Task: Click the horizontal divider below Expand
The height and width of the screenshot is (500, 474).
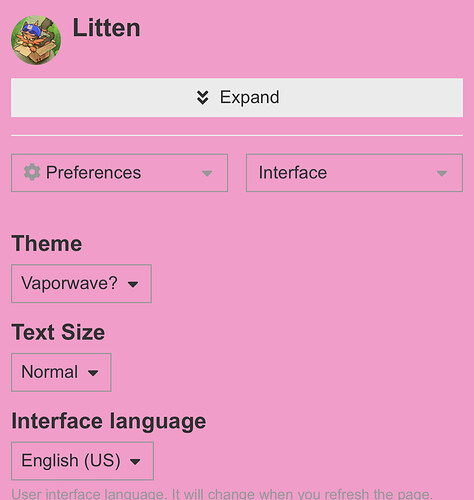Action: coord(237,135)
